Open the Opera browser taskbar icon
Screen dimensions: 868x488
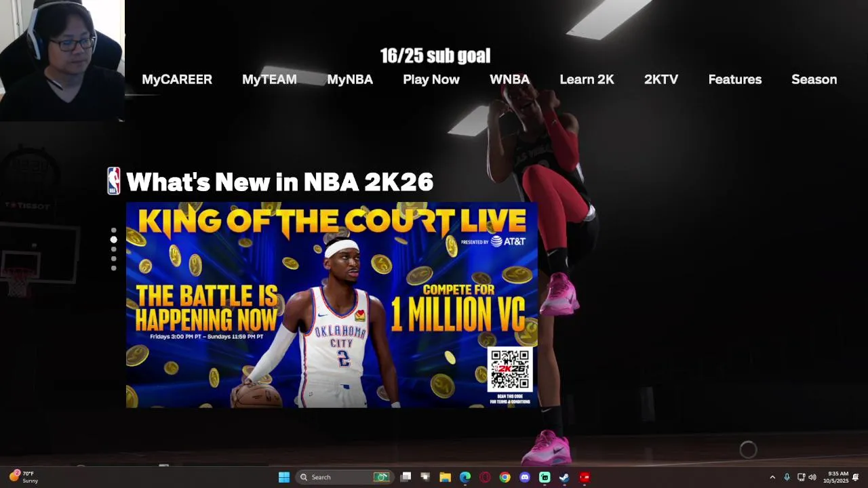pyautogui.click(x=485, y=477)
